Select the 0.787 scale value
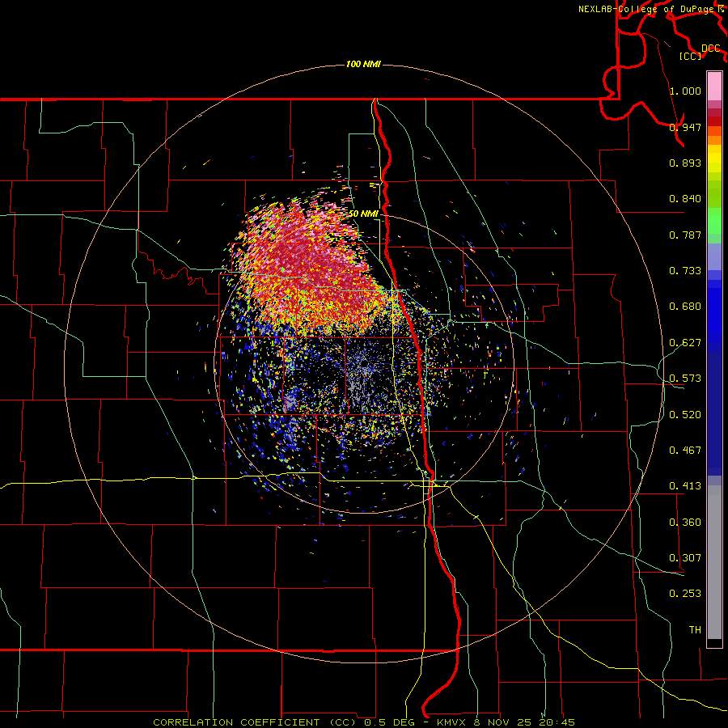 point(685,235)
